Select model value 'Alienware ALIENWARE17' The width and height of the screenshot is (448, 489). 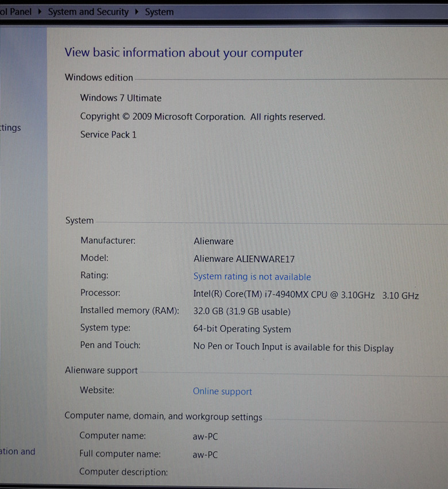click(244, 259)
